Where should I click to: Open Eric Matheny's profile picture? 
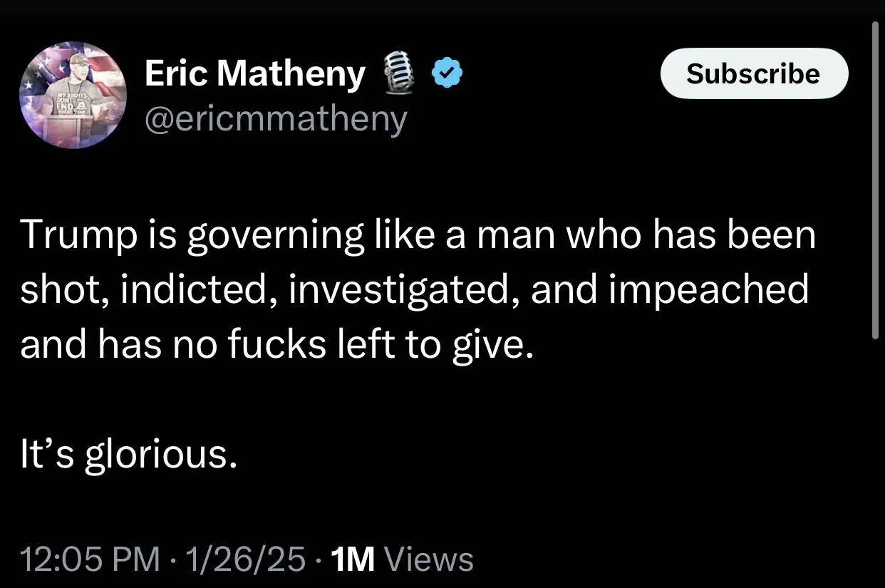tap(73, 94)
